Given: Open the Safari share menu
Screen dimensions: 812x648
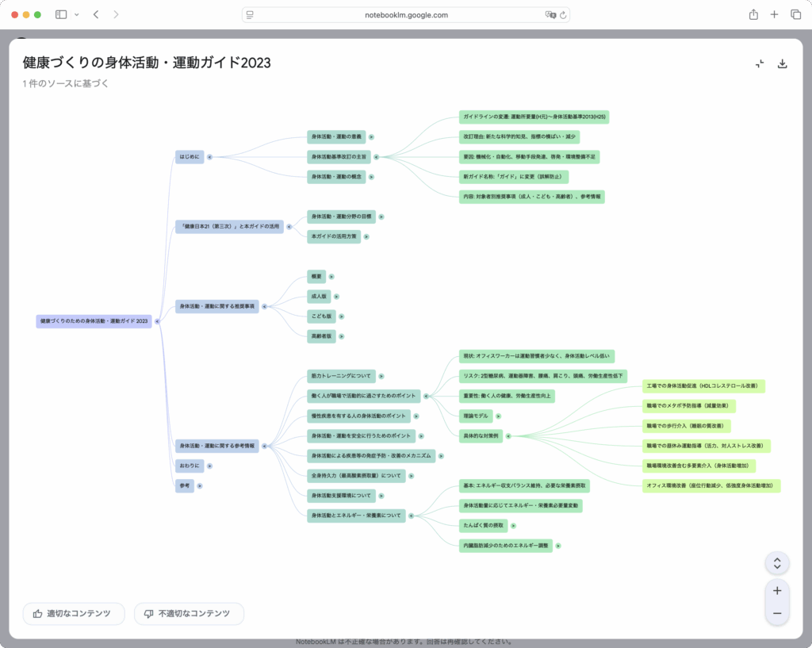Looking at the screenshot, I should point(753,14).
